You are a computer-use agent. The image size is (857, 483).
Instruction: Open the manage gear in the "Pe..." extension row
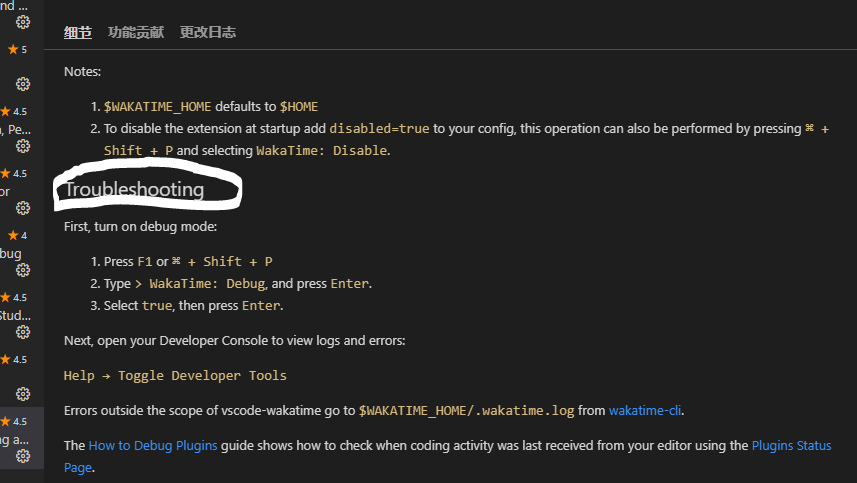(23, 146)
